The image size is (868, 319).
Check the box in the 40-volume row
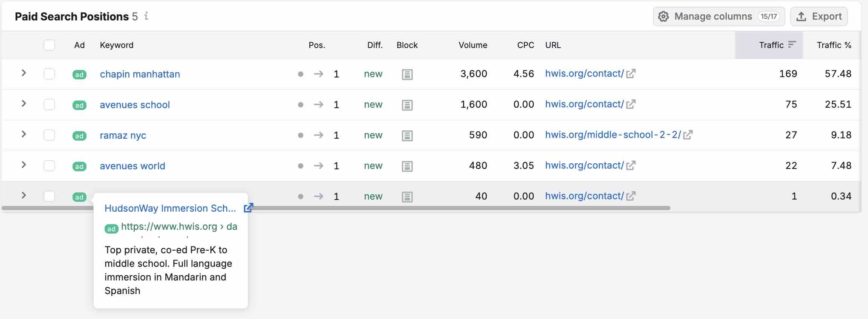click(x=49, y=196)
